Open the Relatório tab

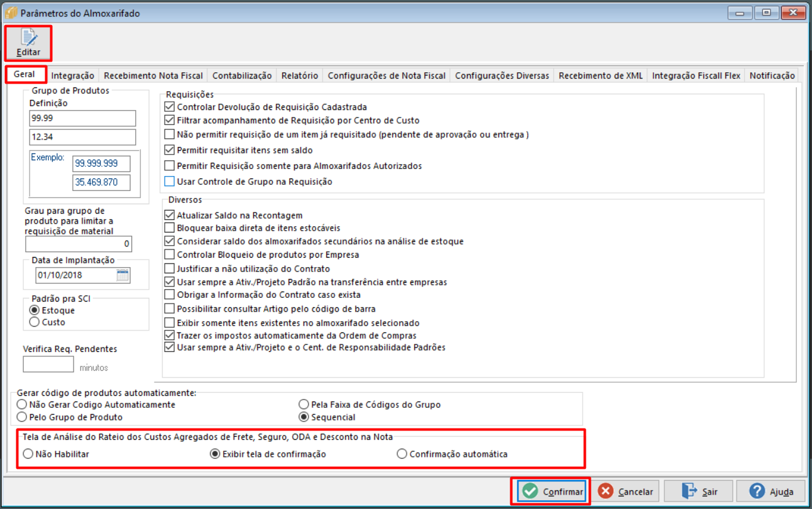point(300,75)
